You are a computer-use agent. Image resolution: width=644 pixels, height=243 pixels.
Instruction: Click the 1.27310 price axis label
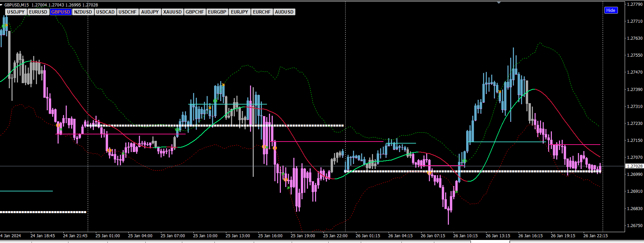coord(635,106)
